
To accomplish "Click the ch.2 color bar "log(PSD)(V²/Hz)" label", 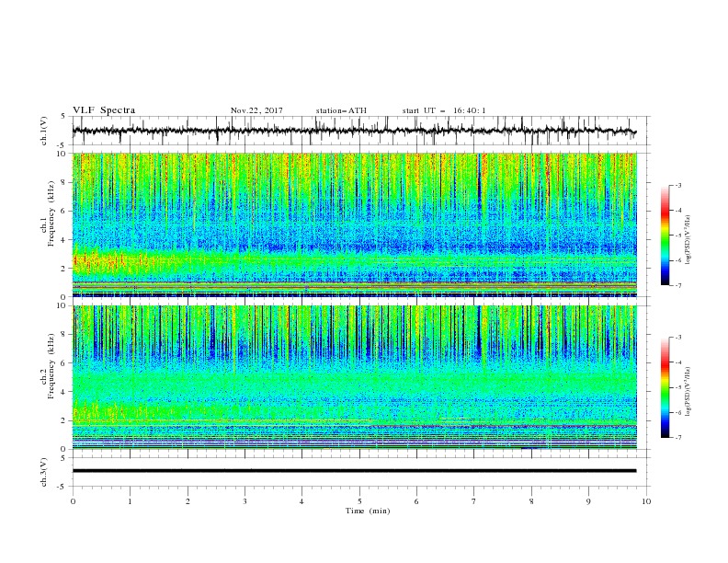I will coord(688,392).
